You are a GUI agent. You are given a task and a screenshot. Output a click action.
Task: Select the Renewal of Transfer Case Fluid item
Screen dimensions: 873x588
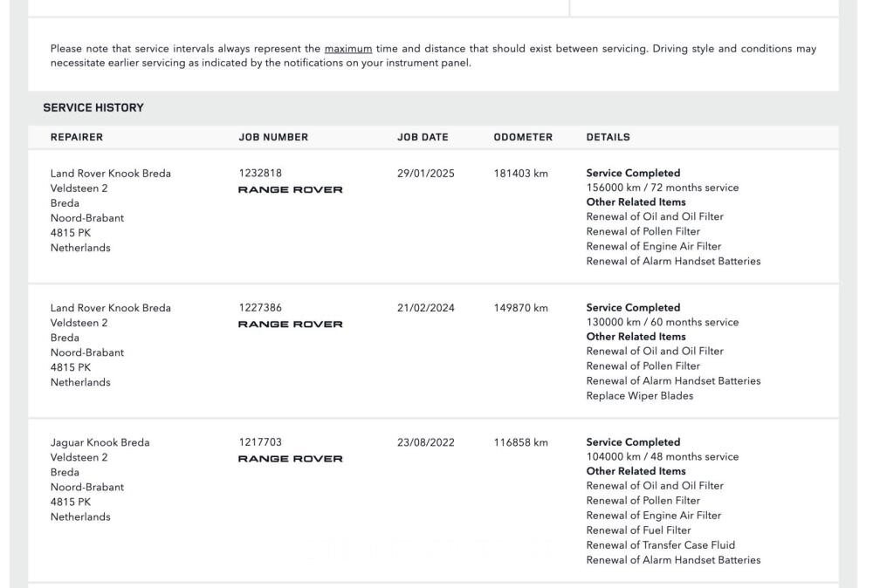(660, 545)
